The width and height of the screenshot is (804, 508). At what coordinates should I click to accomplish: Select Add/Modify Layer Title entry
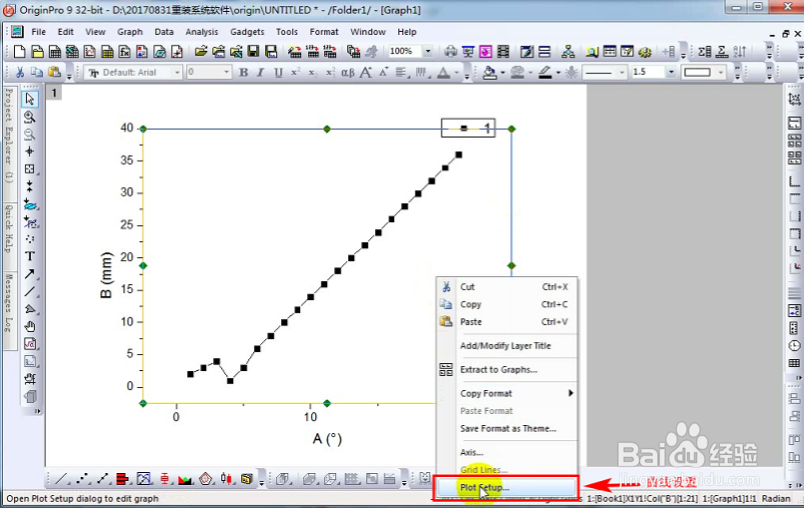(506, 346)
